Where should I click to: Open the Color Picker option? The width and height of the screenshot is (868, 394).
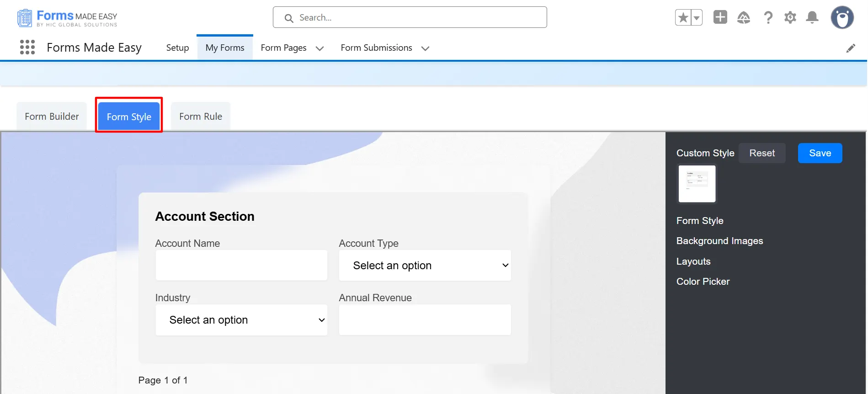703,282
